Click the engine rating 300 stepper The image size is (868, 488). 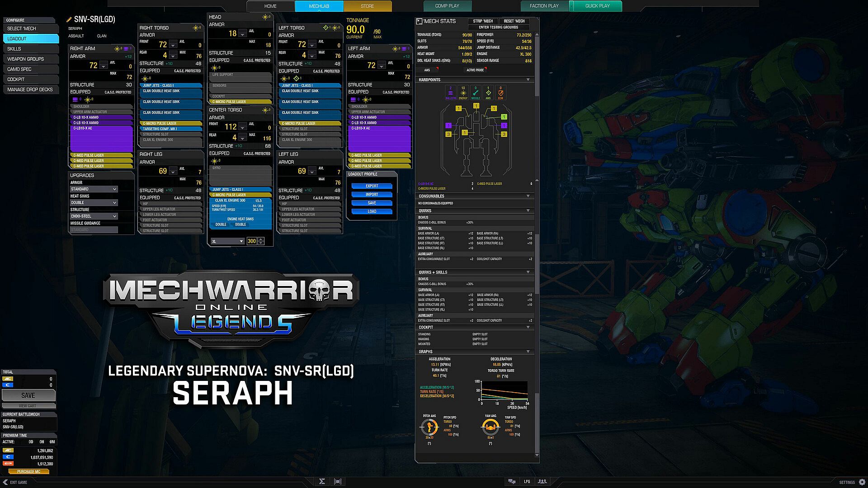pos(261,241)
